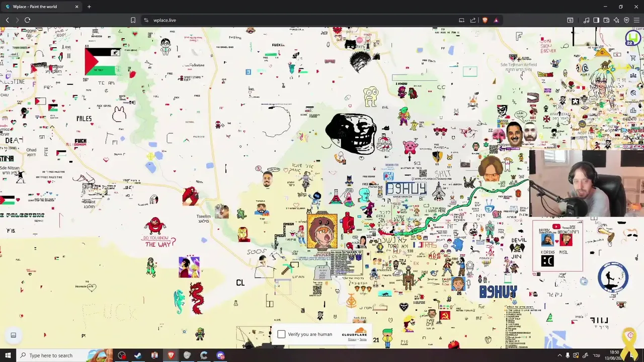This screenshot has width=644, height=362.
Task: Open the green profile avatar level 22
Action: pyautogui.click(x=632, y=38)
